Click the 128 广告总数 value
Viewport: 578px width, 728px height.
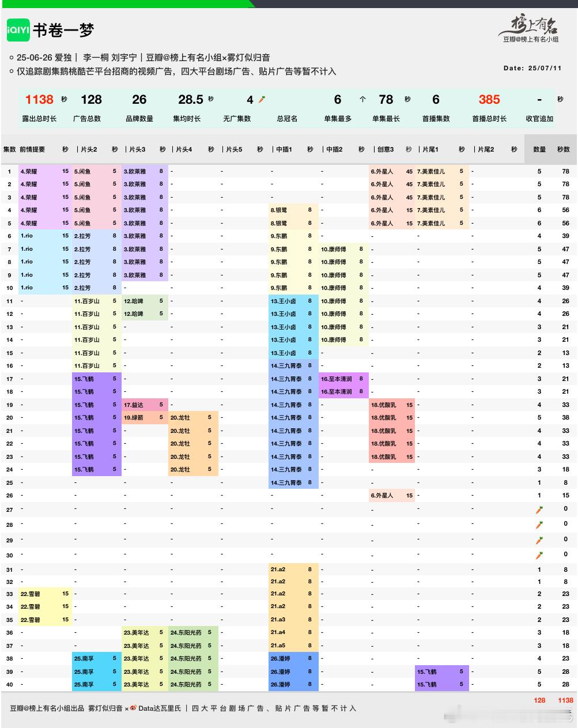(91, 100)
